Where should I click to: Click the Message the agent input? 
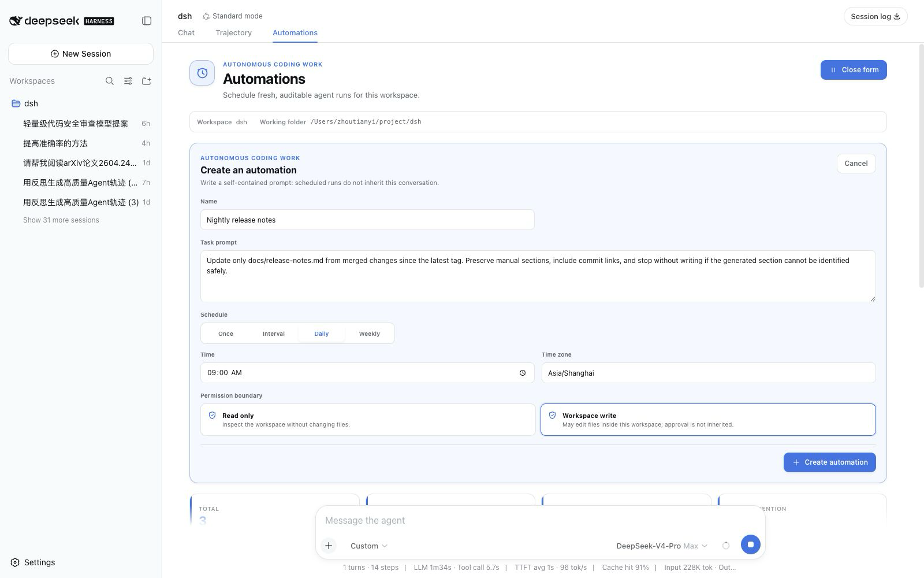[x=540, y=520]
